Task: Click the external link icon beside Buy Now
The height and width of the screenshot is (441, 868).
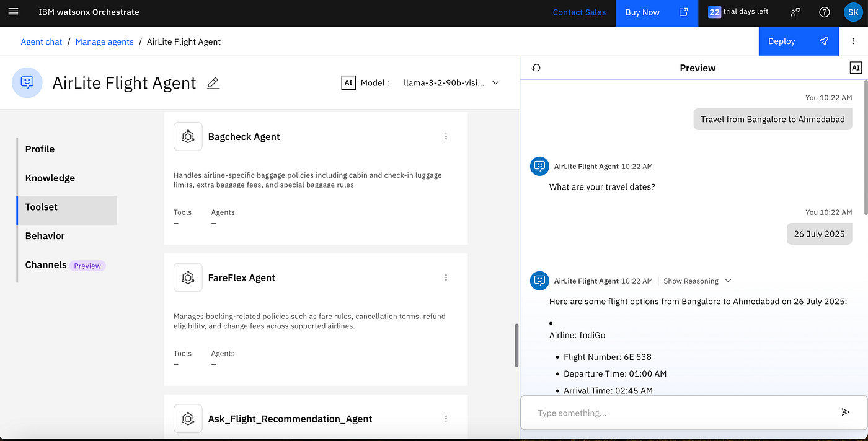Action: (684, 12)
